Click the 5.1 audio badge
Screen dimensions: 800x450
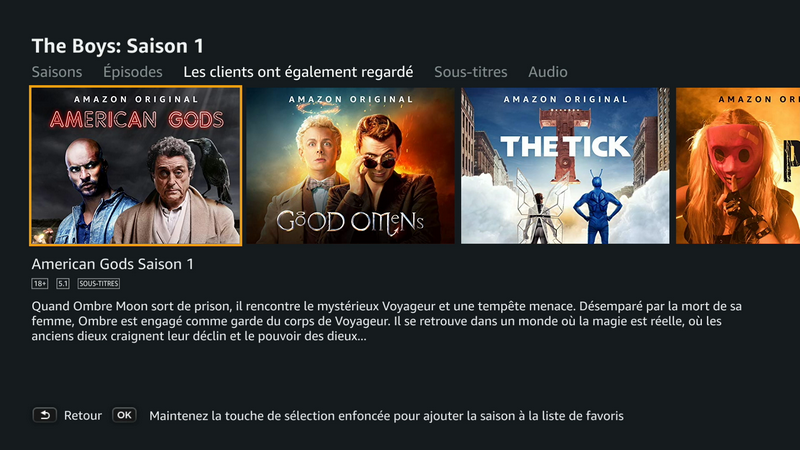[x=63, y=284]
